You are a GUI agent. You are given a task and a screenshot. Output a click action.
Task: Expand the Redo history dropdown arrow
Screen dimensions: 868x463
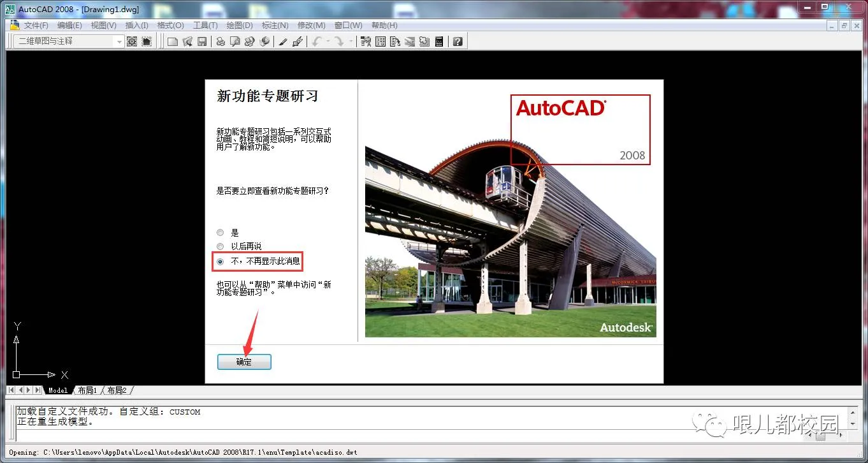coord(351,41)
